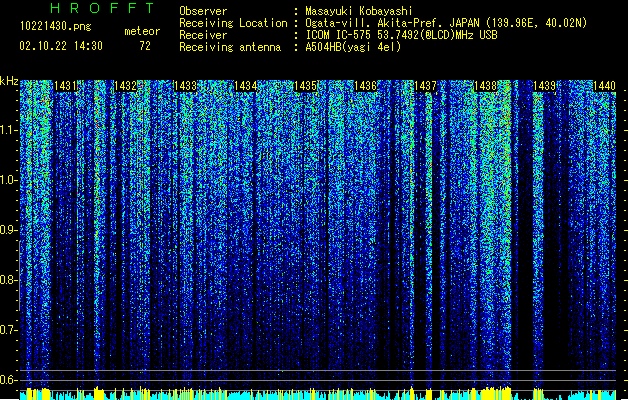Click the Observer label
The width and height of the screenshot is (629, 400).
[203, 11]
